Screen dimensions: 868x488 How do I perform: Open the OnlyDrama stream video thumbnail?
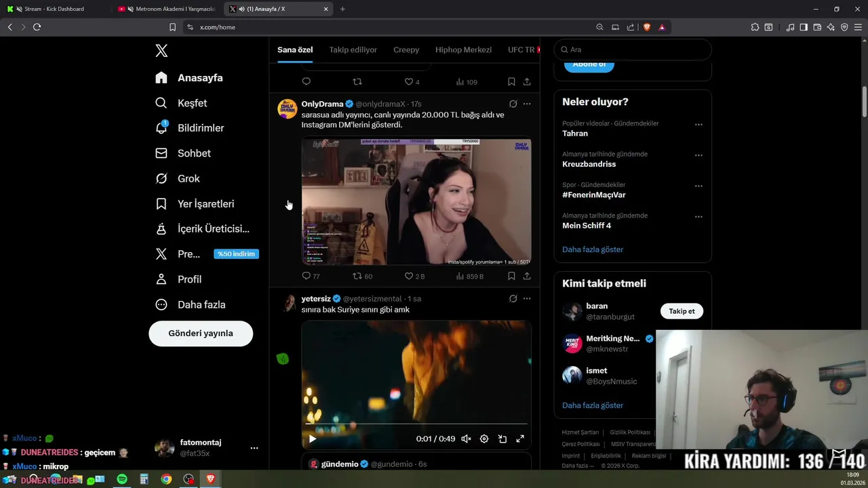point(416,202)
